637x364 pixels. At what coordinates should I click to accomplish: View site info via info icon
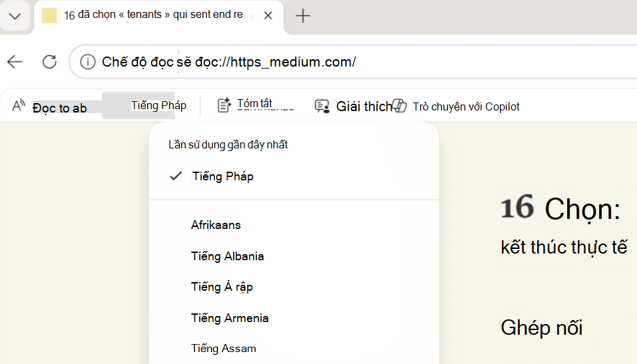[87, 62]
